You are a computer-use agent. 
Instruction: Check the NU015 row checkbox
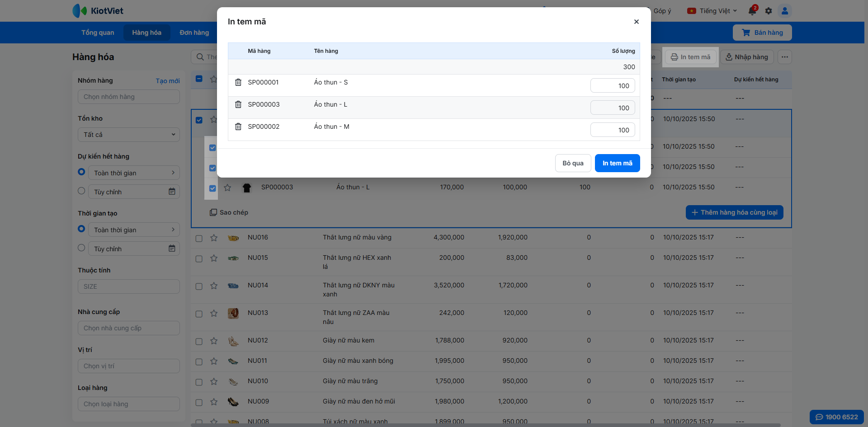tap(199, 258)
